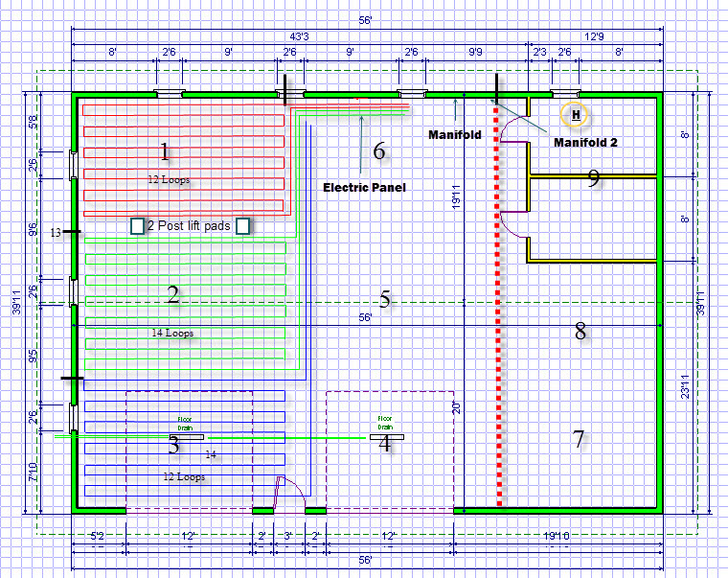This screenshot has height=578, width=728.
Task: Click the zone 2 number in green loops
Action: [173, 295]
